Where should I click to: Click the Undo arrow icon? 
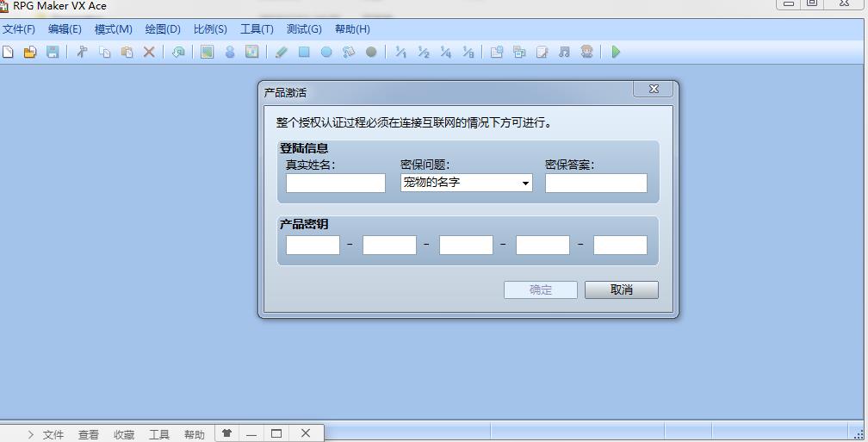178,52
